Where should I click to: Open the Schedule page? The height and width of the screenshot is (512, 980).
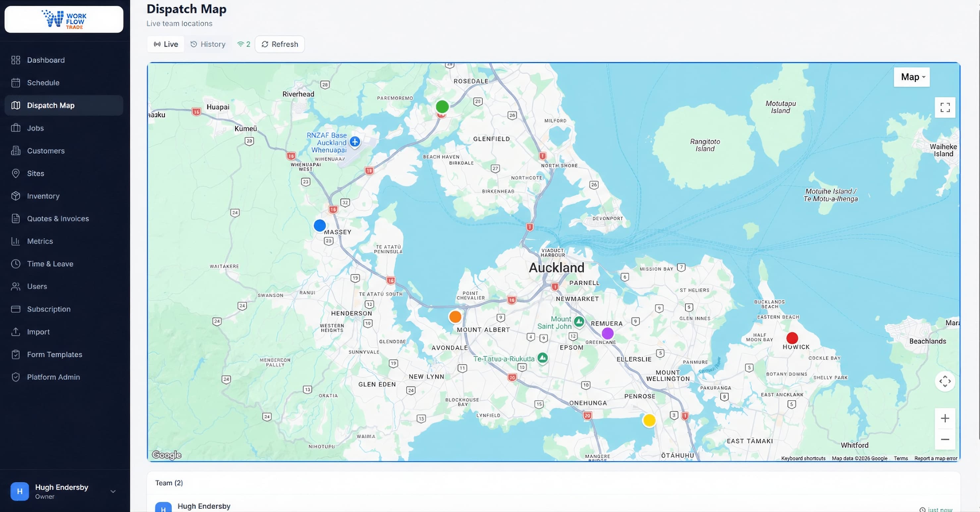[64, 83]
